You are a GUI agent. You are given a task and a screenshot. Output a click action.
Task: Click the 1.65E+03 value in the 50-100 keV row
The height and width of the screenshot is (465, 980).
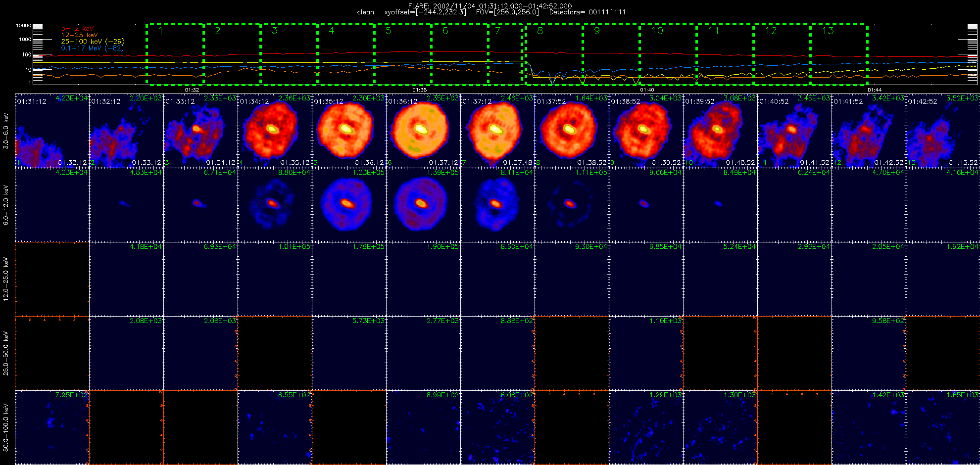(963, 395)
